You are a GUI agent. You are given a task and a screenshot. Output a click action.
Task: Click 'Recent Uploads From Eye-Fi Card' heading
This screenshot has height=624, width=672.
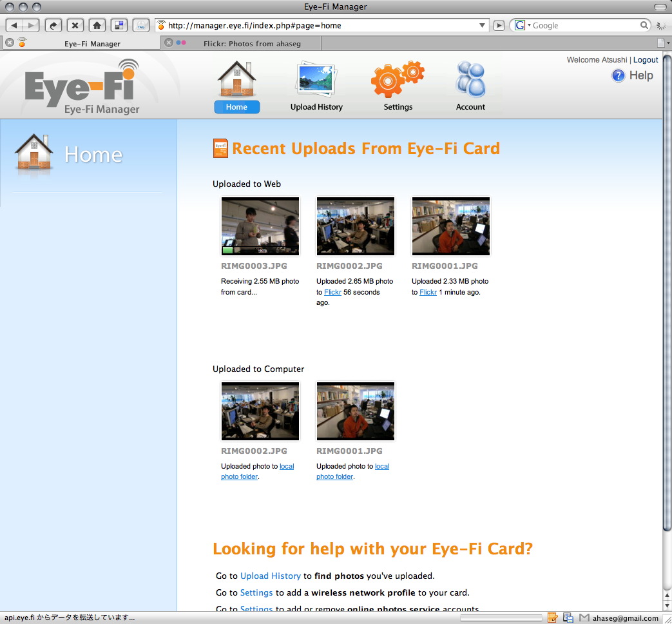[366, 148]
